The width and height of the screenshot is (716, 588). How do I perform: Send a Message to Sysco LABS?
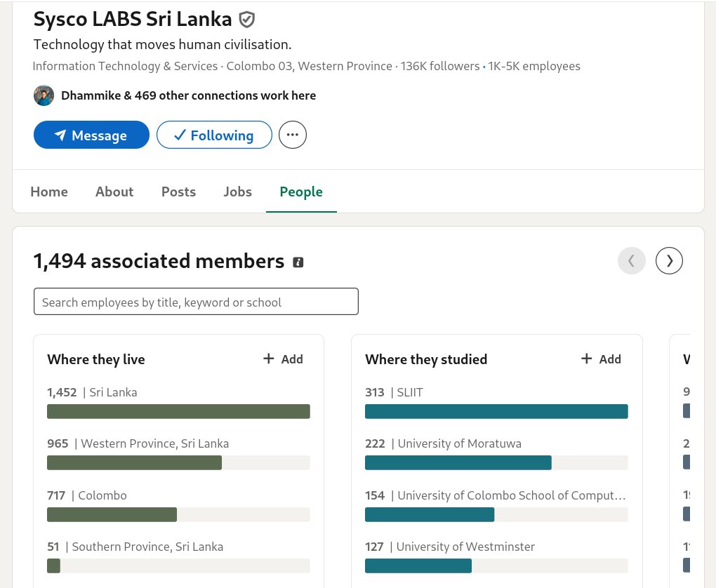point(91,135)
